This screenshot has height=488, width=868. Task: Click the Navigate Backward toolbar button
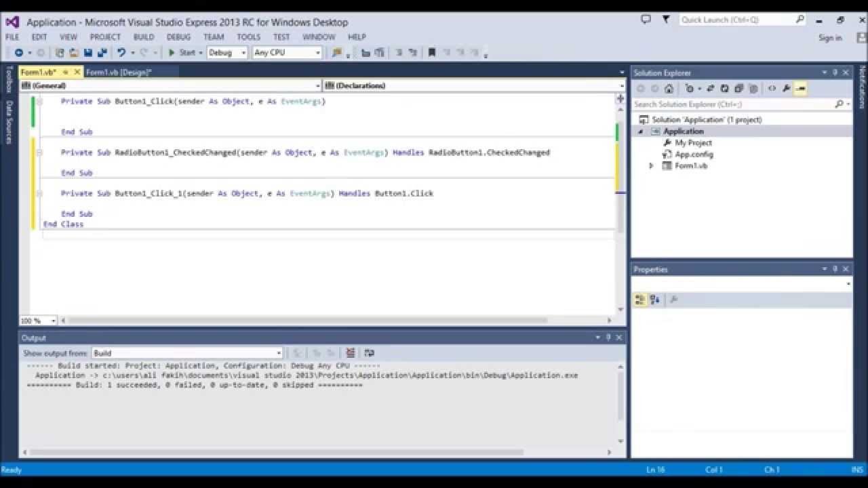tap(18, 52)
